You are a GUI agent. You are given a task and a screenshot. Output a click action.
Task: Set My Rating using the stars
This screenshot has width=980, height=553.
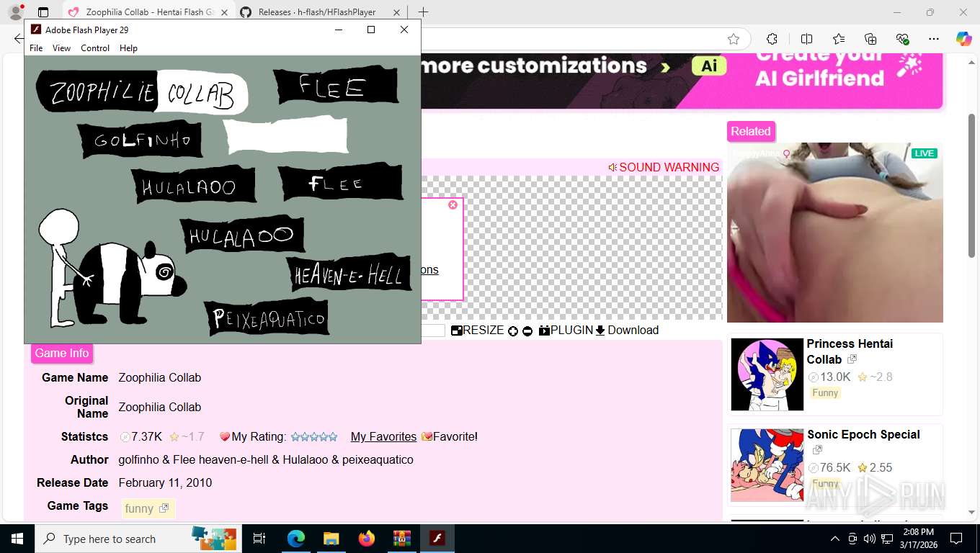(313, 436)
